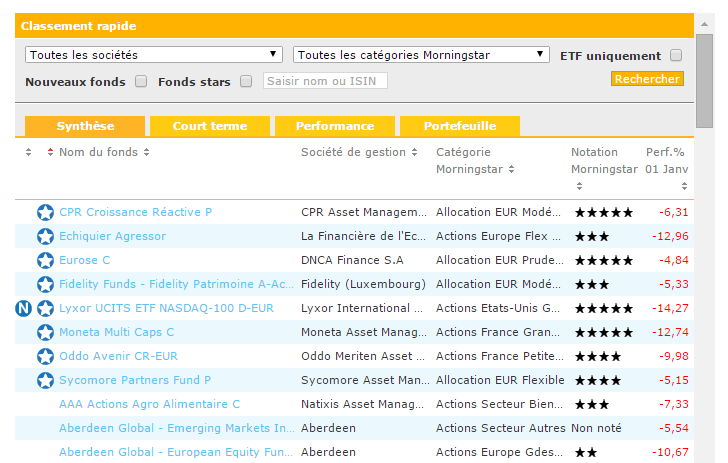Click Actions Secteur Autres category cell
The width and height of the screenshot is (728, 463).
point(500,428)
